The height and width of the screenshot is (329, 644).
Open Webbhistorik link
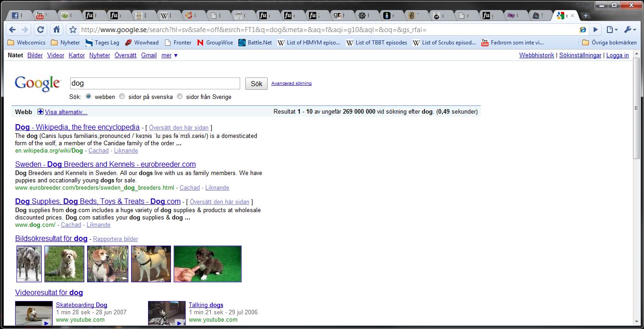pos(537,55)
